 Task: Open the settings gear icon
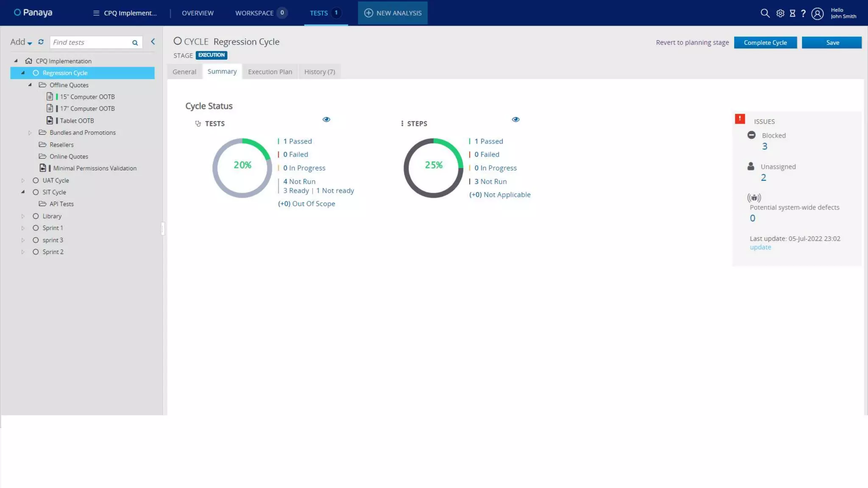pyautogui.click(x=780, y=13)
